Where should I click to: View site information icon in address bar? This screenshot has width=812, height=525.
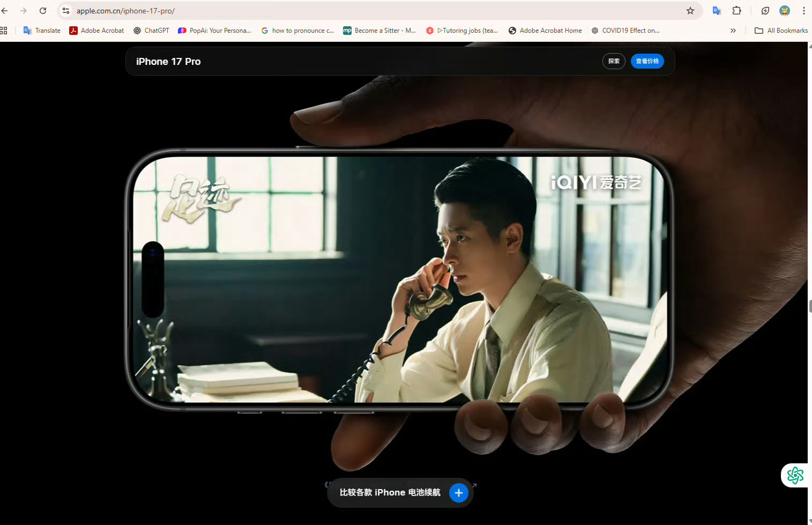[x=66, y=11]
